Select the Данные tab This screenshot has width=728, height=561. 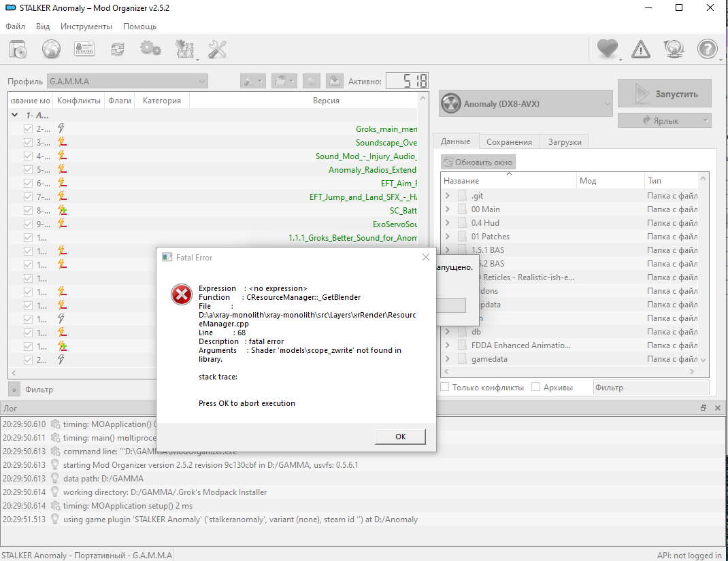455,141
